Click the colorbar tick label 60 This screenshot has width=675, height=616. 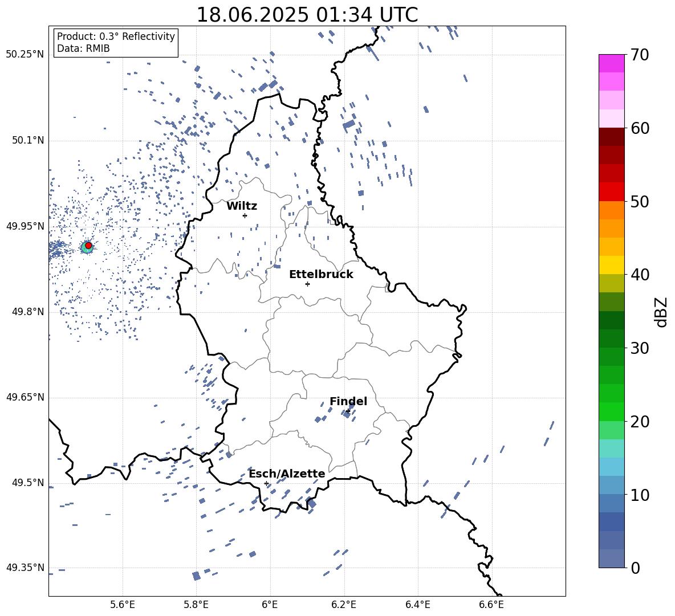[x=640, y=128]
